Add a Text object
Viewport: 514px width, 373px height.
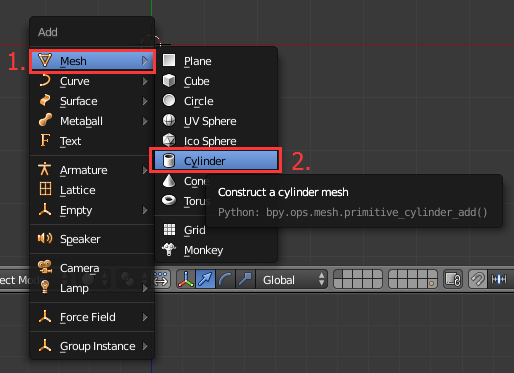tap(92, 141)
